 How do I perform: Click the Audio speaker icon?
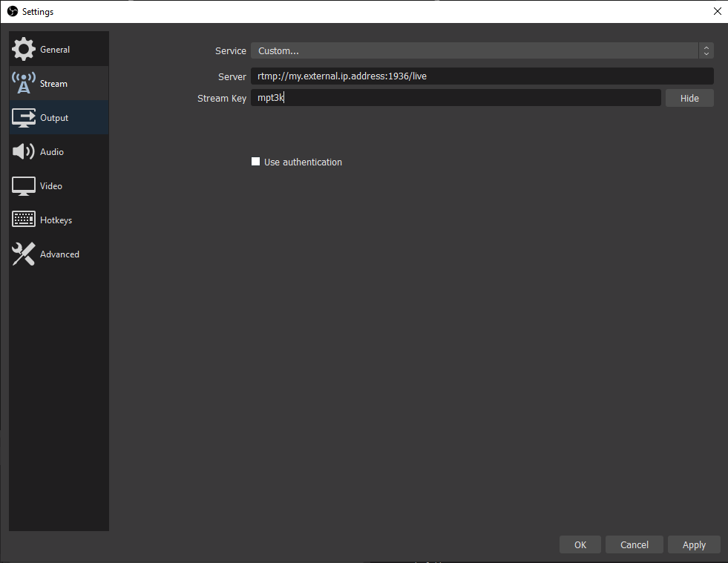coord(24,152)
